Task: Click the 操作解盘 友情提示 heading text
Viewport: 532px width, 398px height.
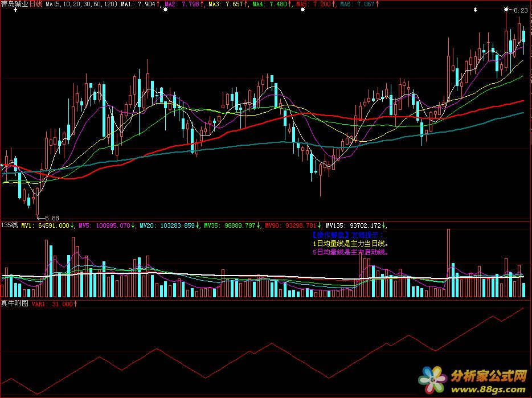Action: point(348,235)
